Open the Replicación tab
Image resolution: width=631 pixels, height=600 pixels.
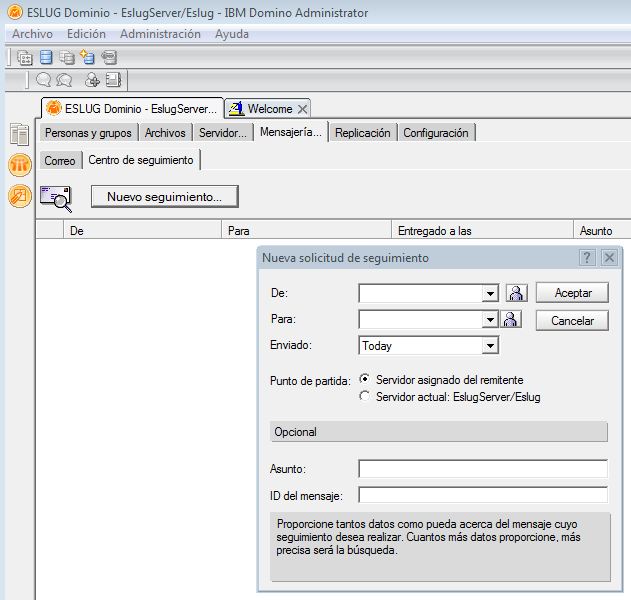(363, 133)
